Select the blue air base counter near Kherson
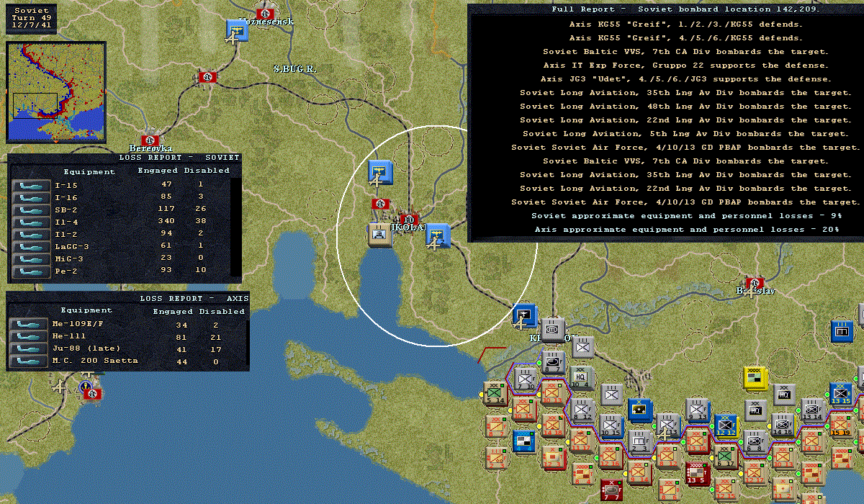Screen dimensions: 864x504 523,315
